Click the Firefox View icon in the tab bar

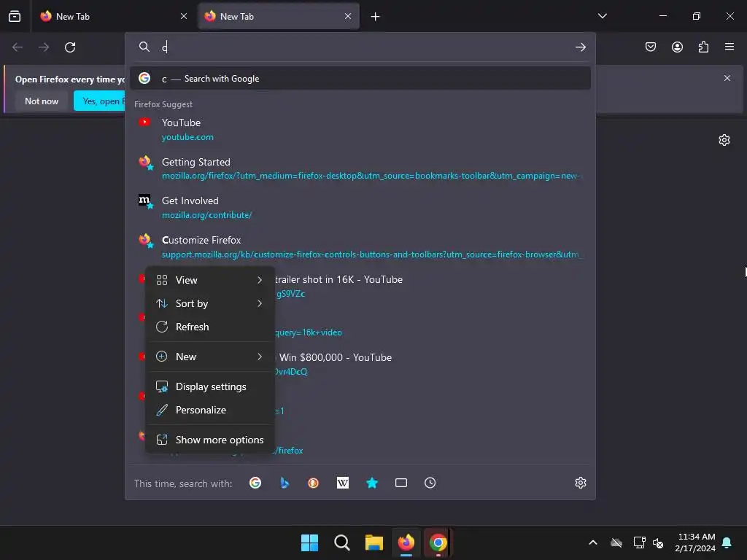coord(15,16)
